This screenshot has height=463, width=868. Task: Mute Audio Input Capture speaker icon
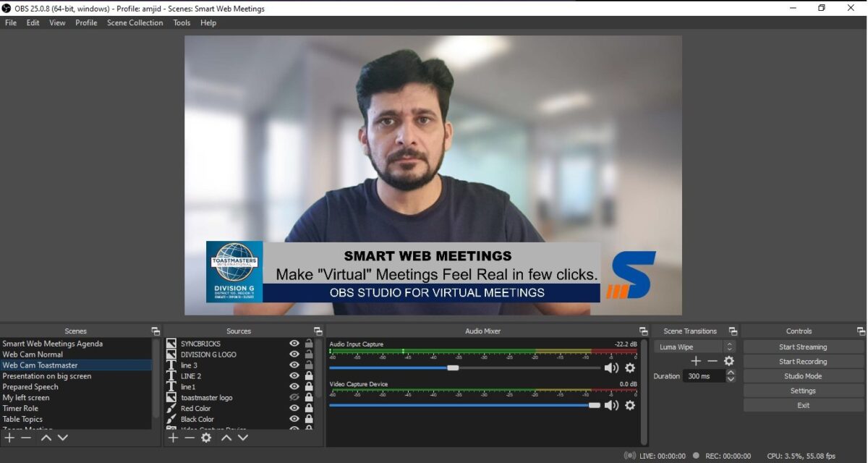click(612, 368)
